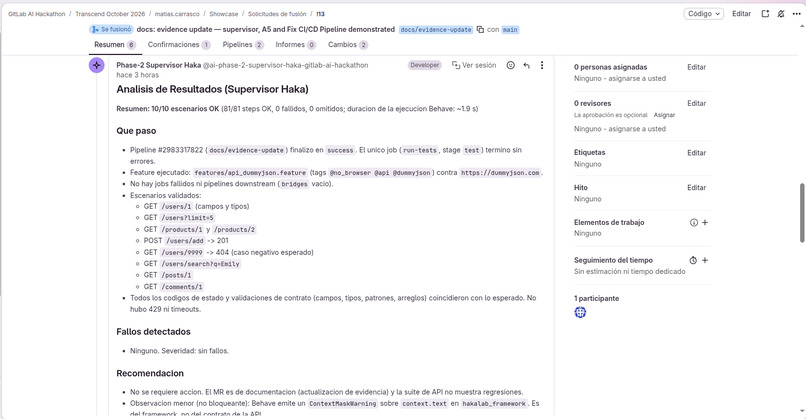Open Phase-2 Supervisor Haka author name
806x419 pixels.
[158, 65]
